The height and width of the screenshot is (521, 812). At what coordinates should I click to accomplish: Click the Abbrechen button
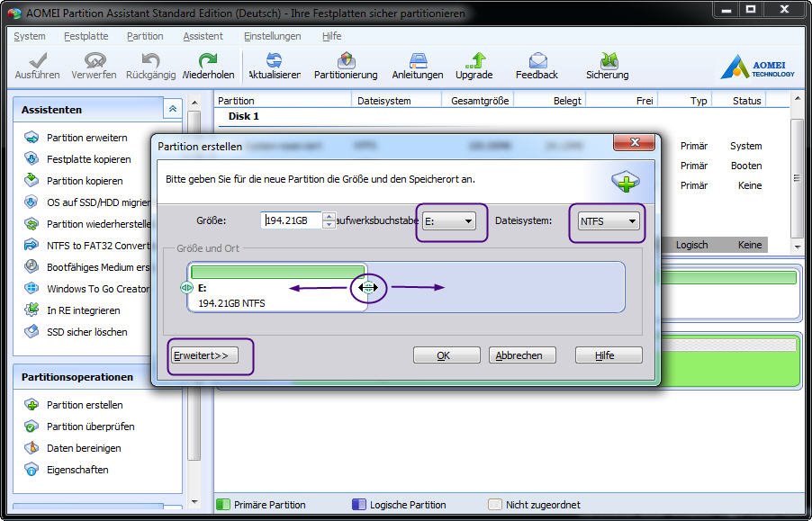(522, 355)
